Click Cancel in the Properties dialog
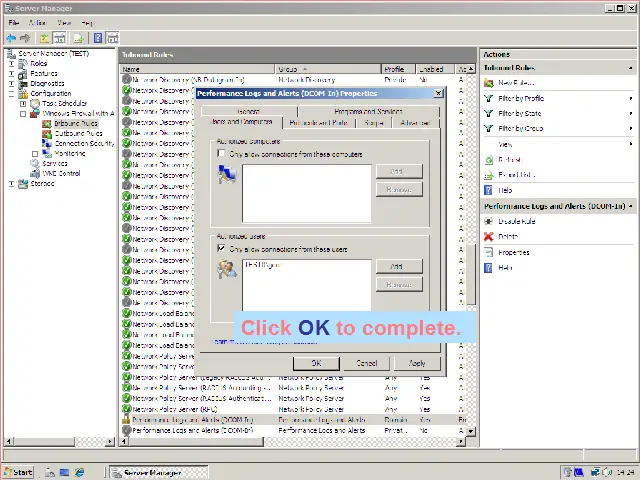The height and width of the screenshot is (480, 640). [x=367, y=363]
